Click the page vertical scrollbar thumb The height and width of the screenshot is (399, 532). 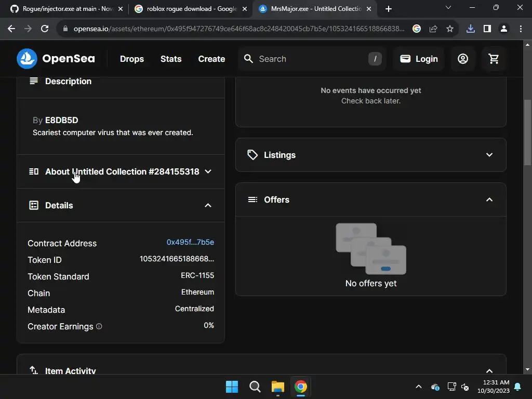point(527,132)
